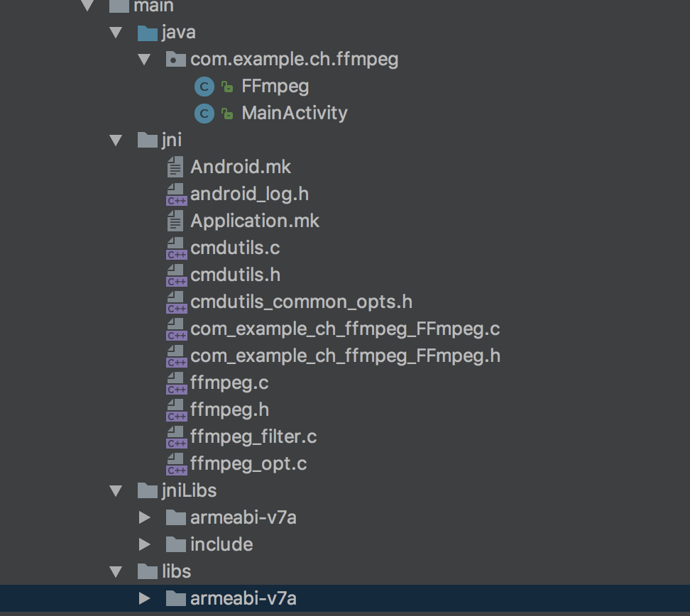This screenshot has width=690, height=616.
Task: Click the FFmpeg class icon
Action: tap(204, 87)
